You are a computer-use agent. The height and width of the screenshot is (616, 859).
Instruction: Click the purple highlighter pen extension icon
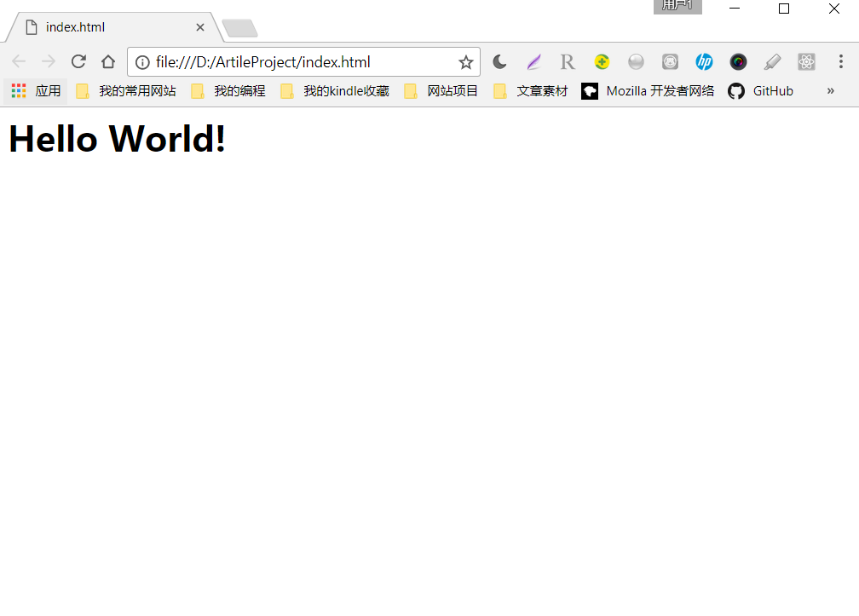(x=533, y=61)
